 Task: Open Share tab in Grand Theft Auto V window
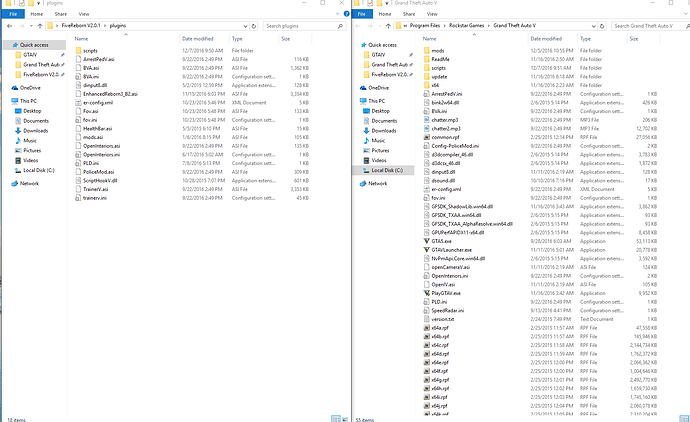(x=409, y=14)
